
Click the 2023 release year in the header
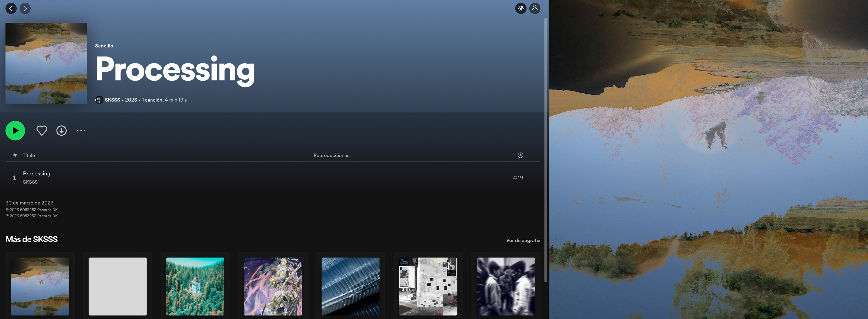(x=131, y=100)
